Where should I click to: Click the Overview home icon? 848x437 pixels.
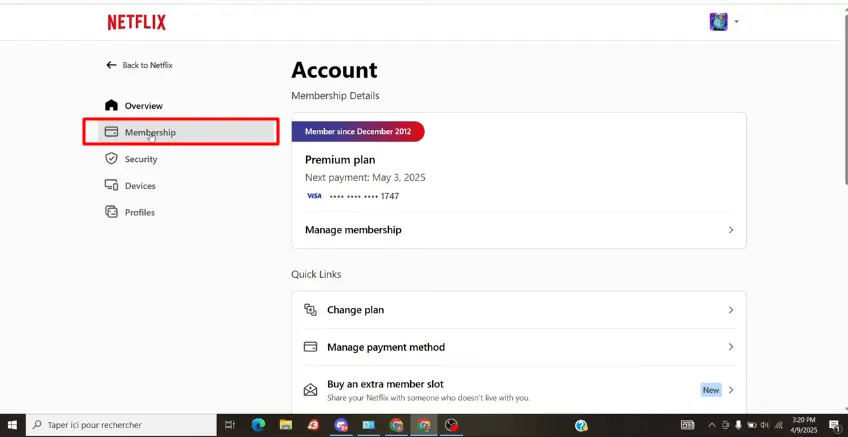coord(111,105)
